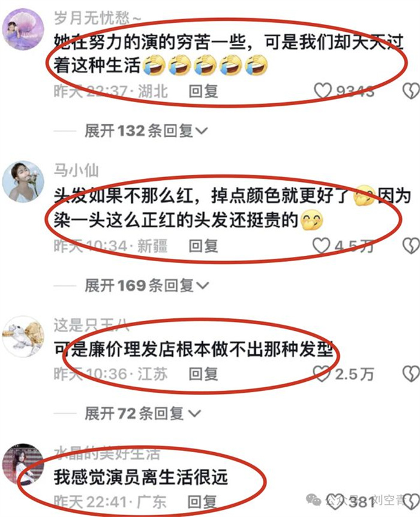The width and height of the screenshot is (420, 517).
Task: Dislike the comment from 岁月无忧愁
Action: [411, 91]
